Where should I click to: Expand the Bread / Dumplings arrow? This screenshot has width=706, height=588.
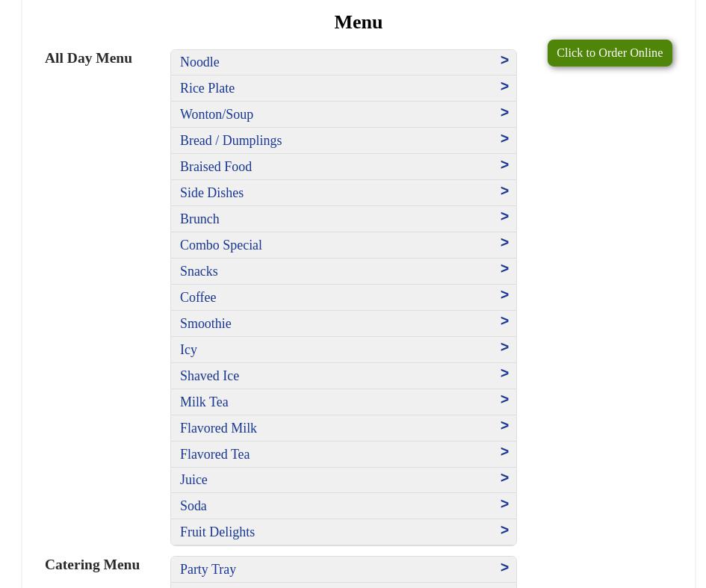504,139
